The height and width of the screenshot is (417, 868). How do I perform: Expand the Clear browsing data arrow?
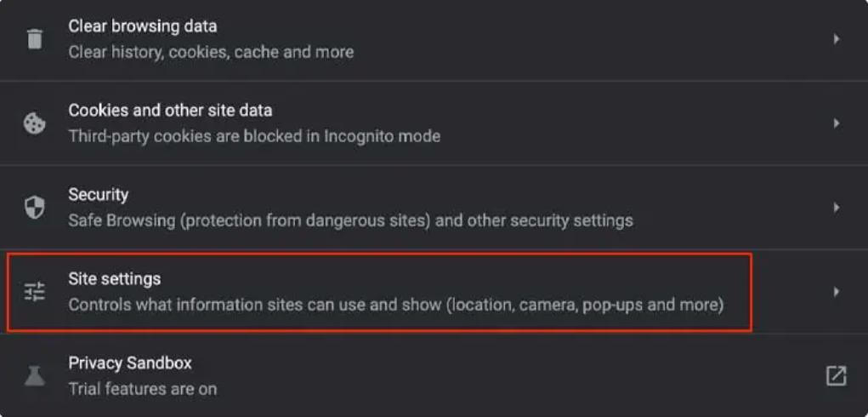coord(837,39)
